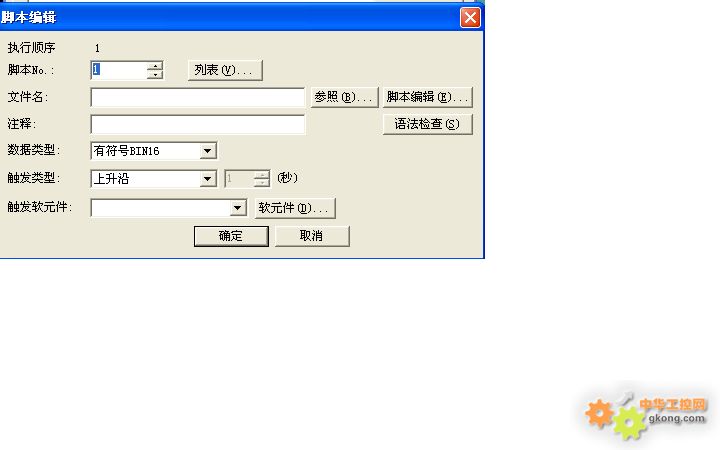
Task: Focus the 注释 comment field
Action: click(197, 124)
